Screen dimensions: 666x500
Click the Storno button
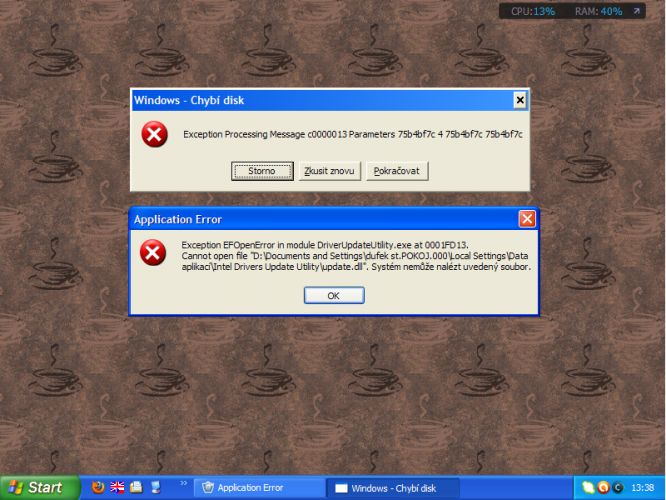(262, 171)
